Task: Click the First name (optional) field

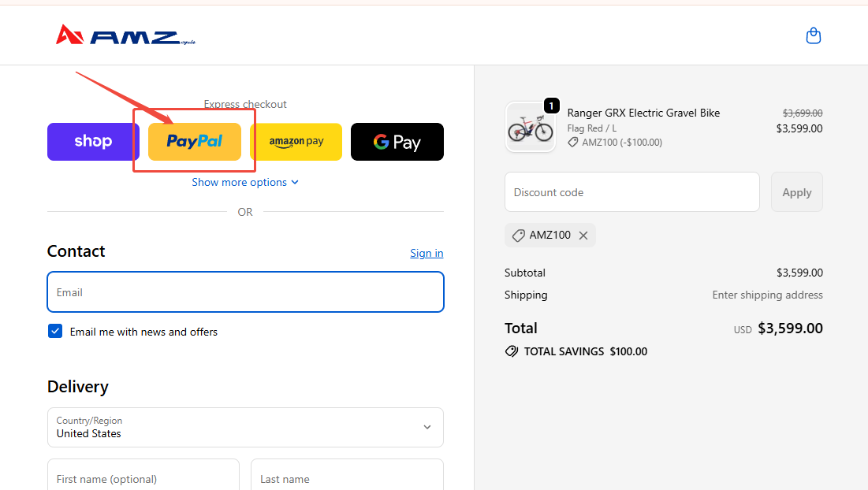Action: (143, 478)
